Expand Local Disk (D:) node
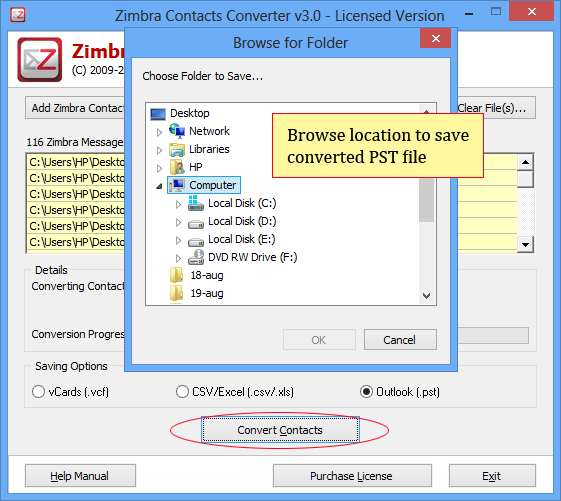 coord(178,222)
